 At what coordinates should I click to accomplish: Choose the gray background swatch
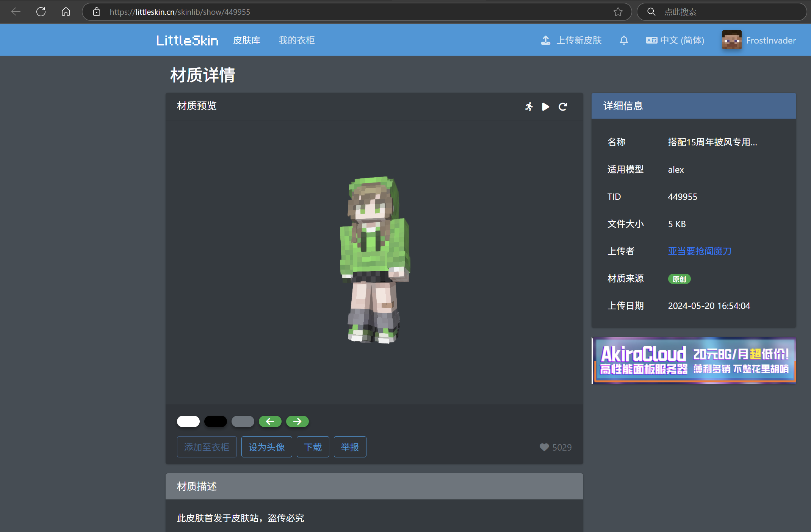[243, 421]
